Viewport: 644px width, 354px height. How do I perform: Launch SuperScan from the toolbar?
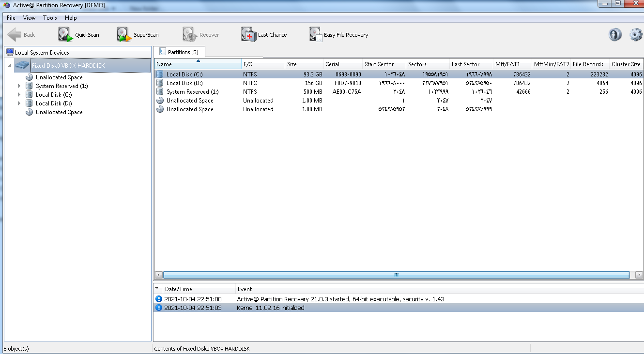(x=138, y=35)
